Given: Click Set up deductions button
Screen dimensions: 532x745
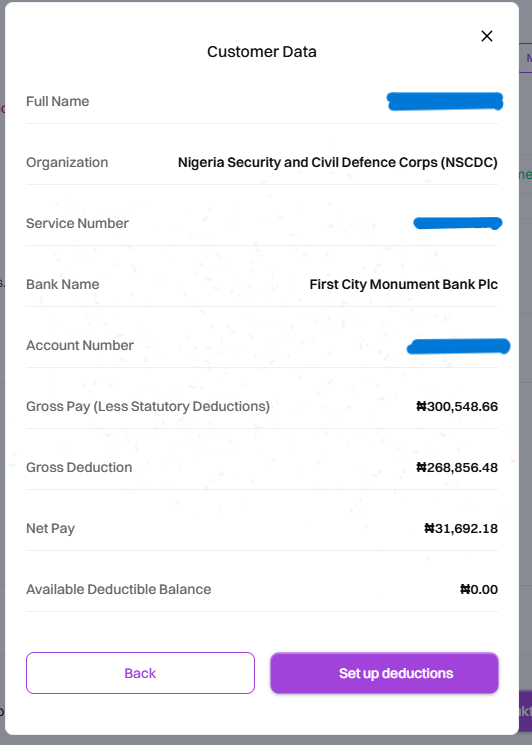Looking at the screenshot, I should (384, 673).
